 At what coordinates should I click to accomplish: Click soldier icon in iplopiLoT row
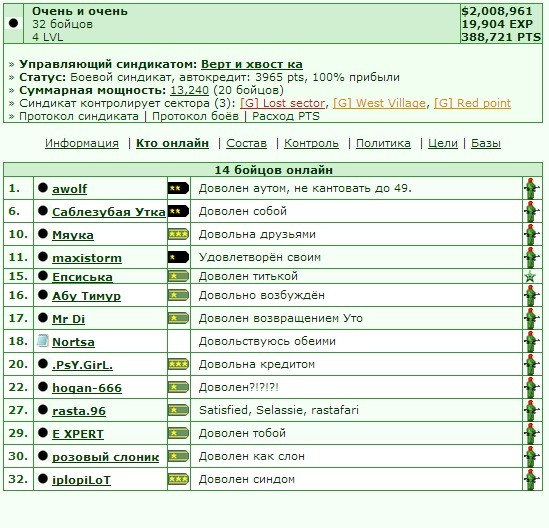pos(532,480)
